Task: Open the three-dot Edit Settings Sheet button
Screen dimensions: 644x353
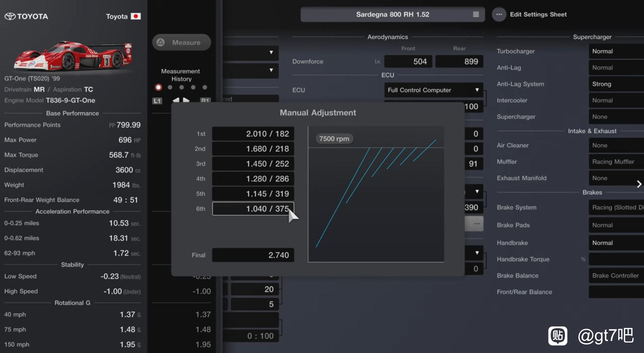Action: (499, 14)
